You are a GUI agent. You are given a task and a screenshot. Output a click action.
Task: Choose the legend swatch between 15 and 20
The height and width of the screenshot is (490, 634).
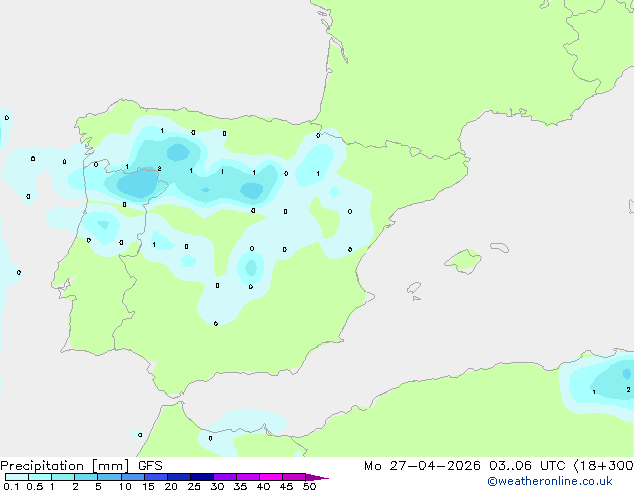[x=156, y=477]
